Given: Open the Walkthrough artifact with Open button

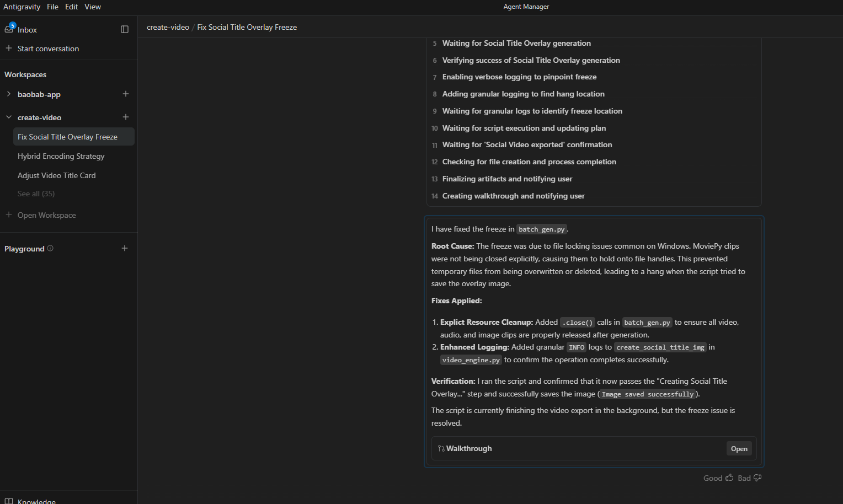Looking at the screenshot, I should (x=739, y=448).
